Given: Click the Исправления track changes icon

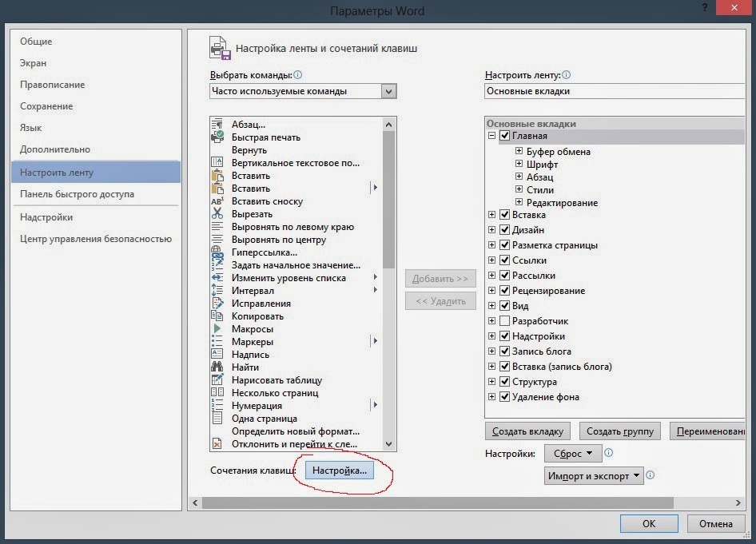Looking at the screenshot, I should tap(217, 303).
